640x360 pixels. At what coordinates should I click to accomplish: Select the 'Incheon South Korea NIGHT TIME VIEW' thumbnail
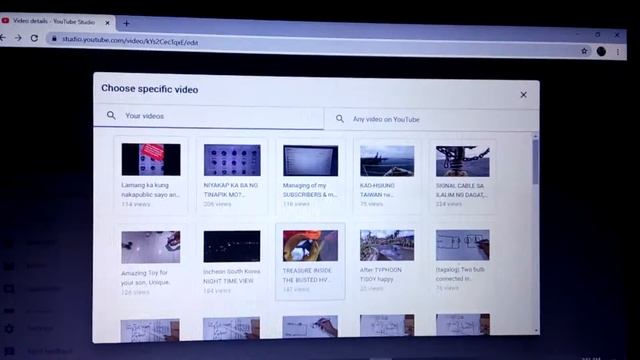point(232,246)
